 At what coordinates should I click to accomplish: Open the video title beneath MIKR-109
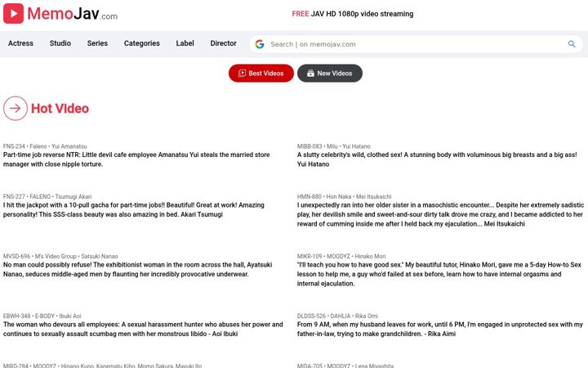click(439, 274)
